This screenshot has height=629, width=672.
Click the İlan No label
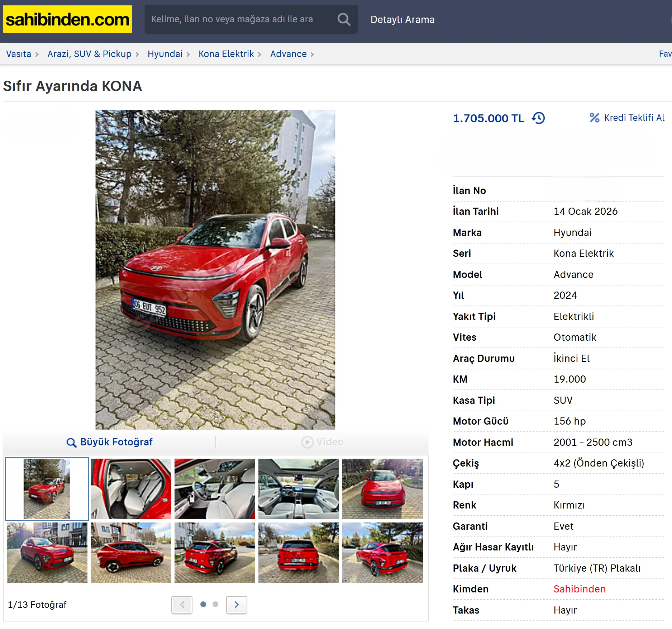(x=469, y=190)
